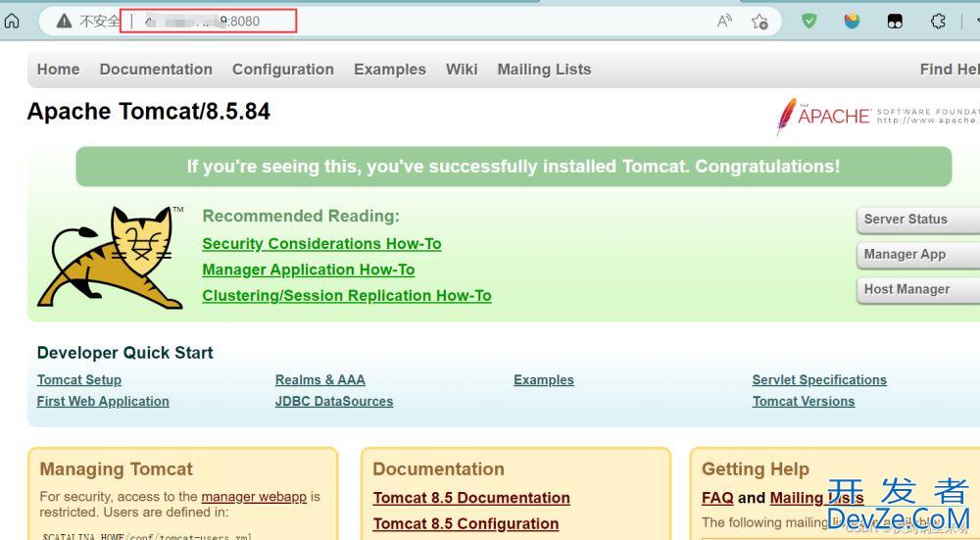Viewport: 980px width, 540px height.
Task: Open the Extensions puzzle piece icon
Action: point(938,22)
